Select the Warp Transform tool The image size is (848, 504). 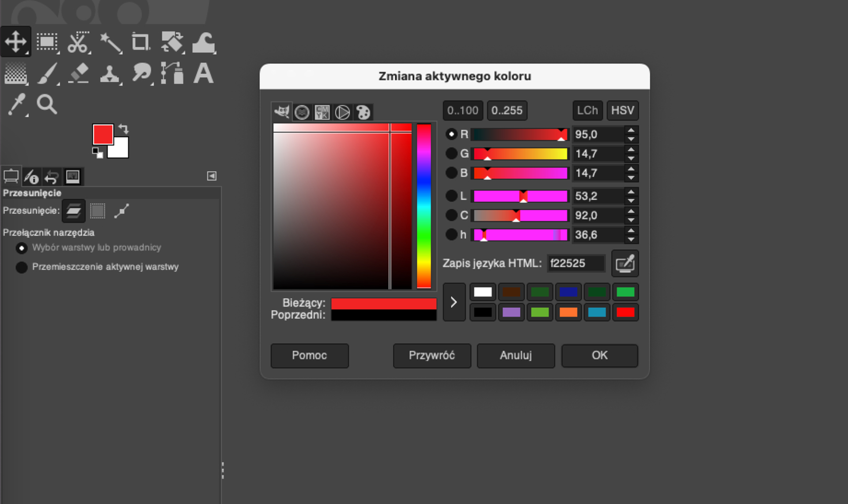click(x=204, y=43)
